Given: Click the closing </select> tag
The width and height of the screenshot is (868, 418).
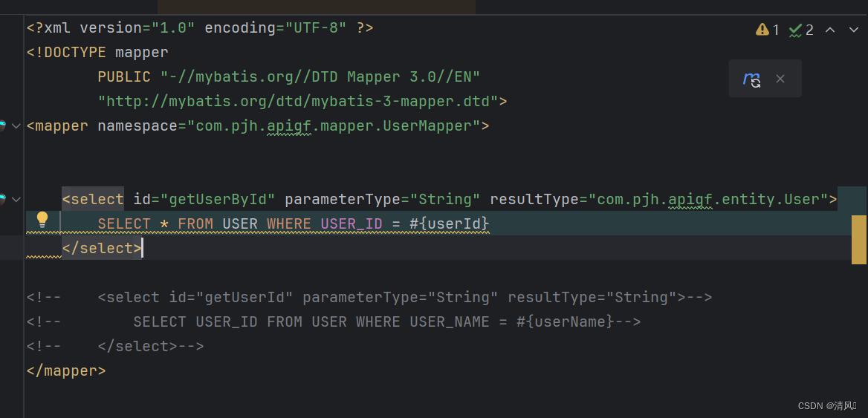Looking at the screenshot, I should pyautogui.click(x=102, y=248).
